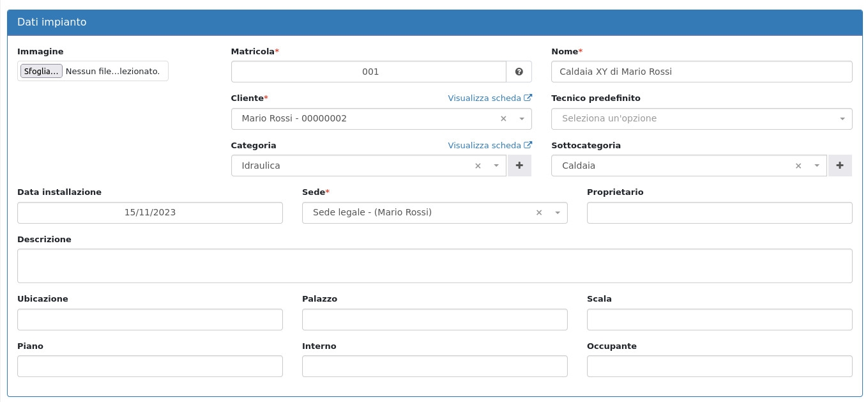Viewport: 868px width, 402px height.
Task: Click the Matricola help question mark icon
Action: [x=519, y=72]
